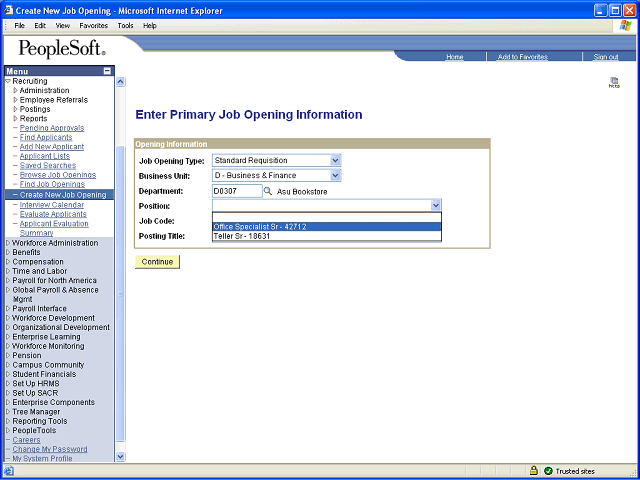Expand the PeopleTools menu

pos(8,430)
